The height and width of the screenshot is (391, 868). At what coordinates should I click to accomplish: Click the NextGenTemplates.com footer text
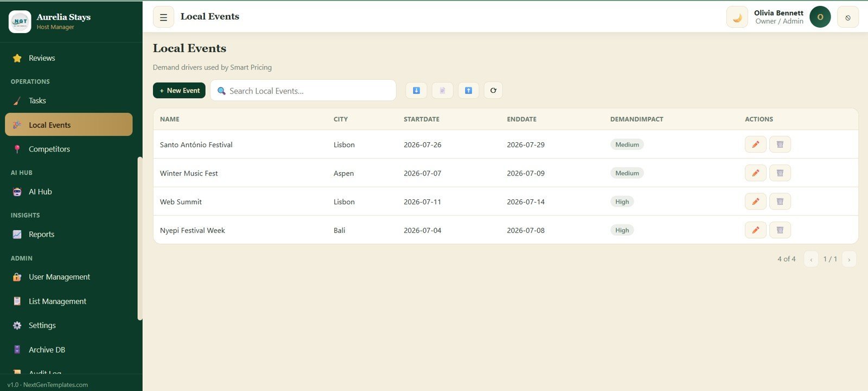pyautogui.click(x=55, y=384)
